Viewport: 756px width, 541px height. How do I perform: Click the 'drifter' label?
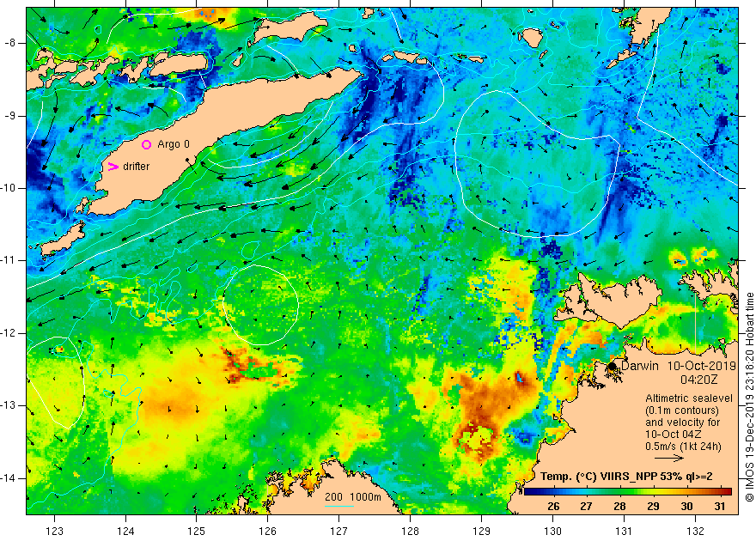(x=137, y=167)
